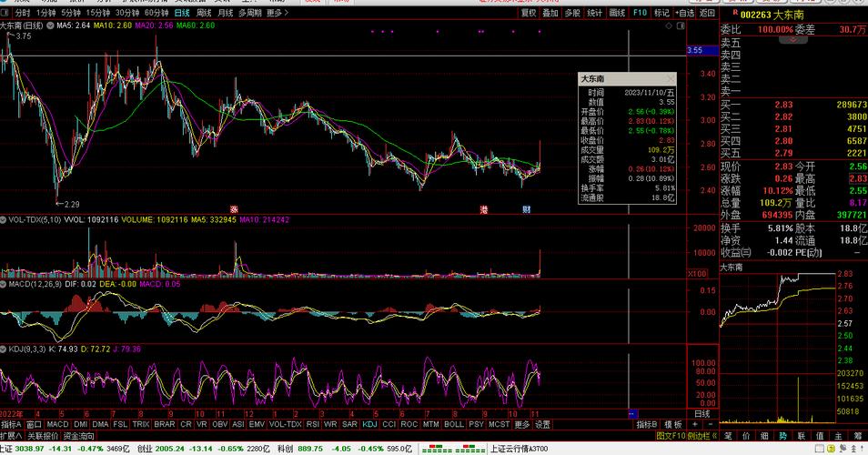
Task: Select the BOLL indicator tab
Action: tap(454, 425)
